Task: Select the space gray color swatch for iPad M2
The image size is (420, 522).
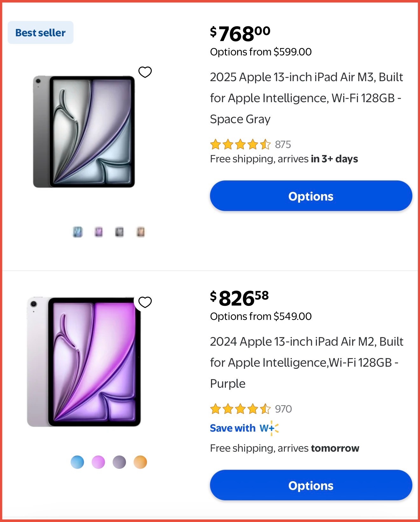Action: (119, 462)
